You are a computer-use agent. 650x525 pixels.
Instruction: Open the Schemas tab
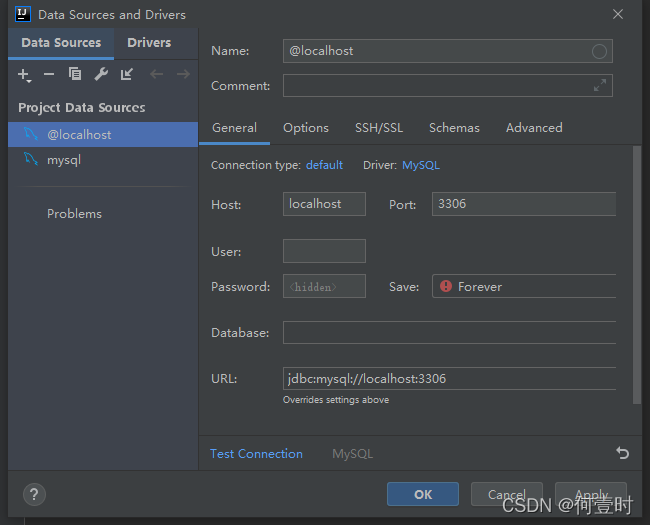[x=454, y=128]
